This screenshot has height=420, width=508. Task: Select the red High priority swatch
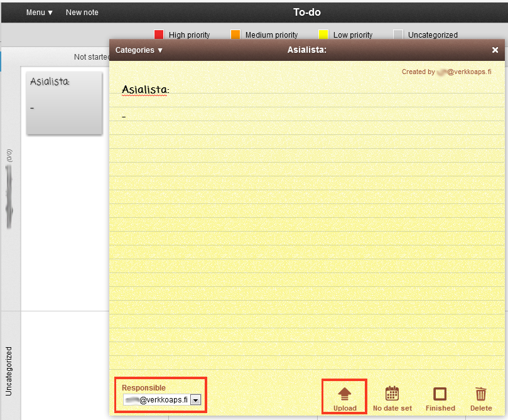(x=159, y=35)
